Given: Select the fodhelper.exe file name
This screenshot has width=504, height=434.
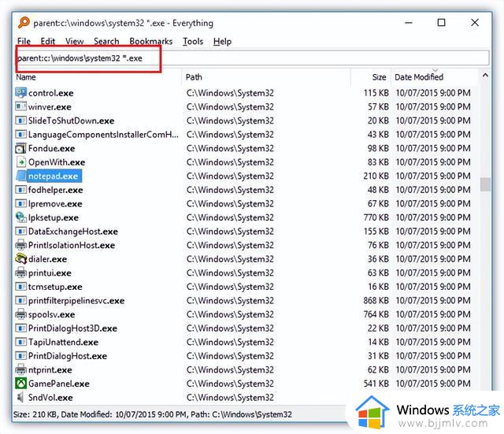Looking at the screenshot, I should pyautogui.click(x=56, y=190).
